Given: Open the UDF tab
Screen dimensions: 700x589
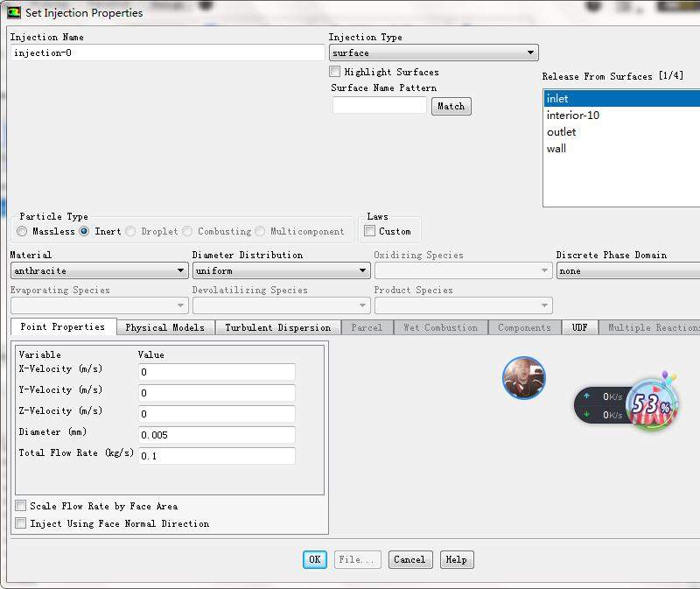Looking at the screenshot, I should [579, 327].
